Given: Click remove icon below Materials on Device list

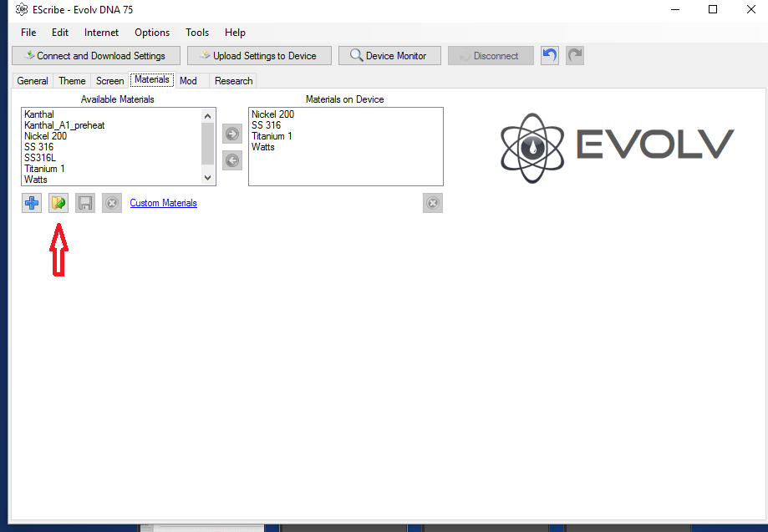Looking at the screenshot, I should pyautogui.click(x=432, y=203).
